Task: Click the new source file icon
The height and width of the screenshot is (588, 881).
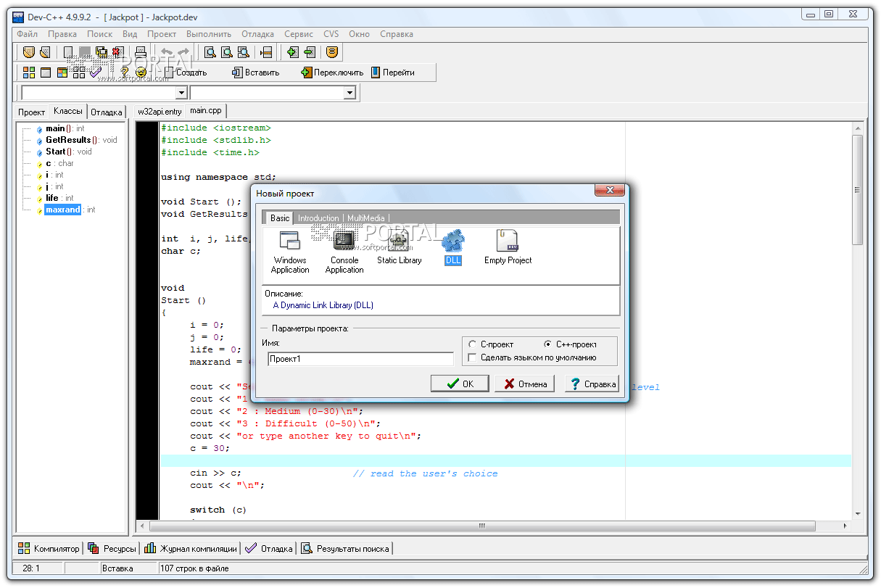Action: pyautogui.click(x=68, y=52)
